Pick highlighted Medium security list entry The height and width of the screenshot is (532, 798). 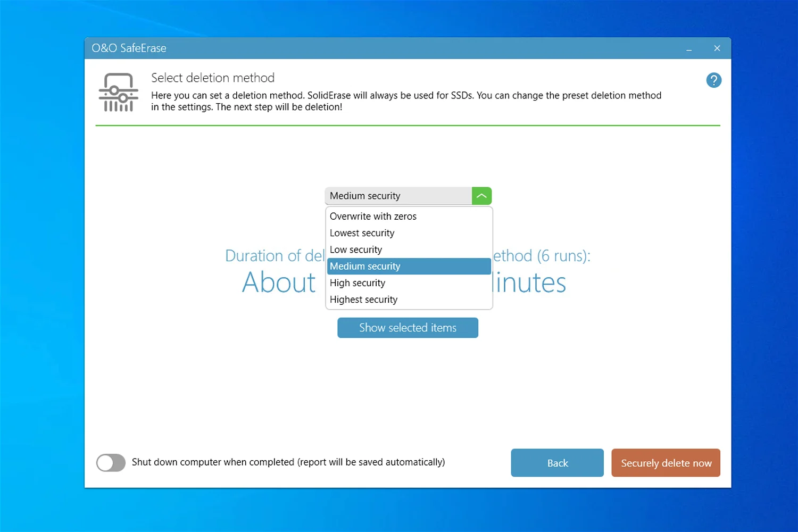point(409,266)
